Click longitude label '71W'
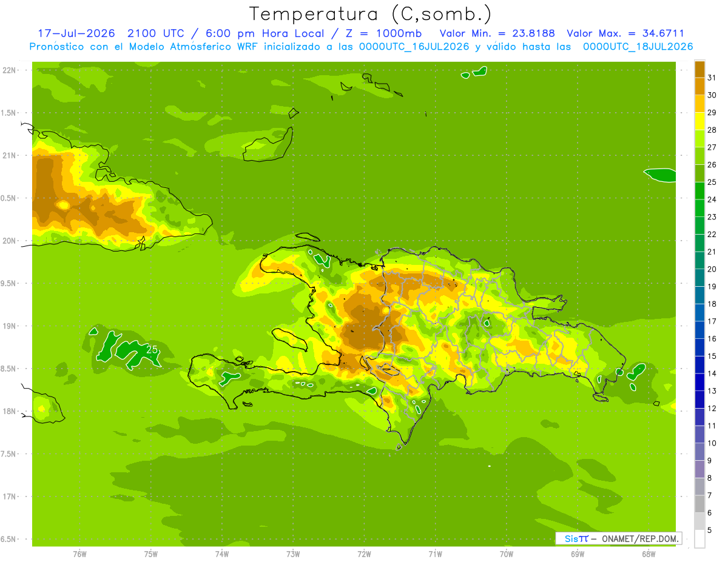Image resolution: width=728 pixels, height=562 pixels. click(435, 554)
